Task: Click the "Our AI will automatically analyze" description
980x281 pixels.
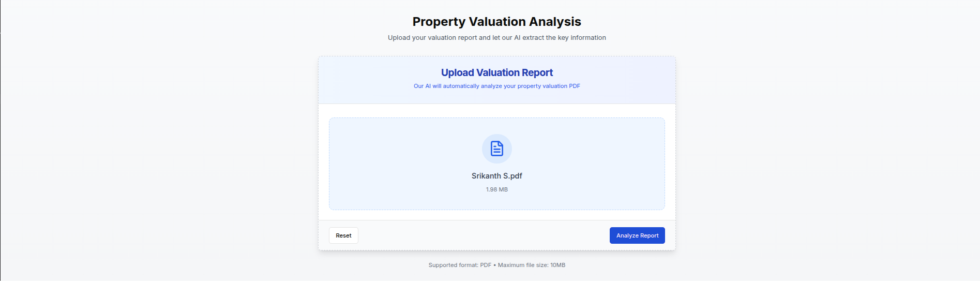Action: click(496, 86)
